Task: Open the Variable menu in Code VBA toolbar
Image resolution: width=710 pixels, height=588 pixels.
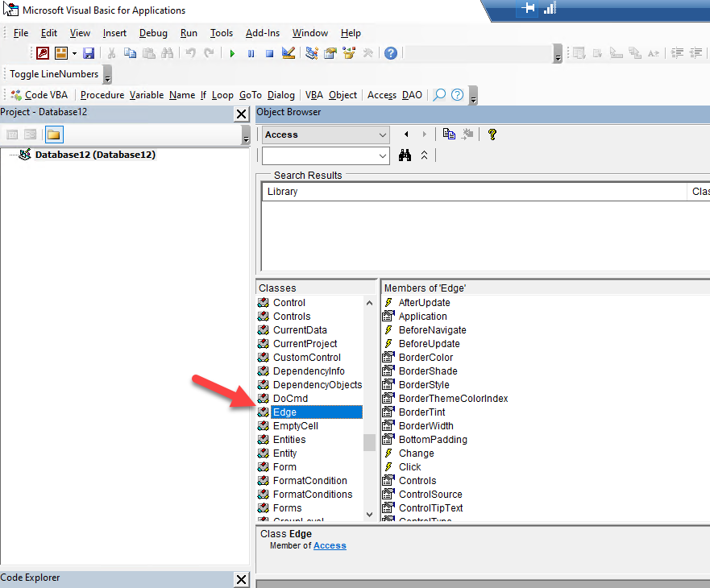Action: 147,95
